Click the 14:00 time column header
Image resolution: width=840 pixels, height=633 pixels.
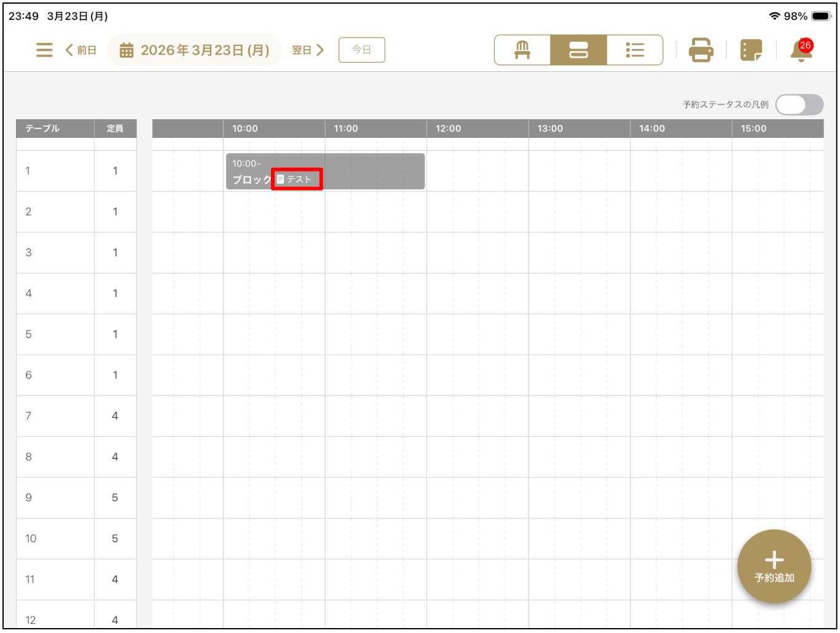pyautogui.click(x=651, y=128)
